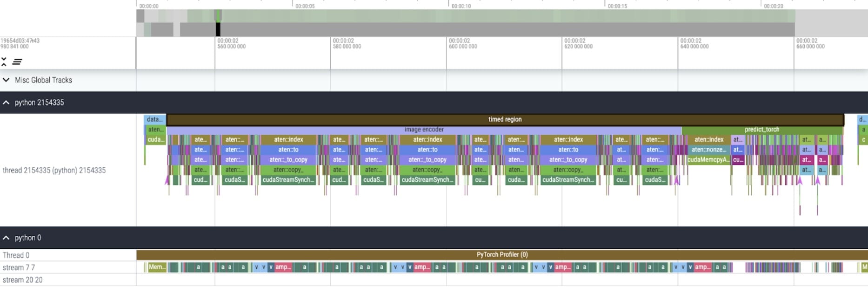This screenshot has height=287, width=868.
Task: Click the cudaMemcpyA... slice under predict_torch
Action: [x=708, y=160]
